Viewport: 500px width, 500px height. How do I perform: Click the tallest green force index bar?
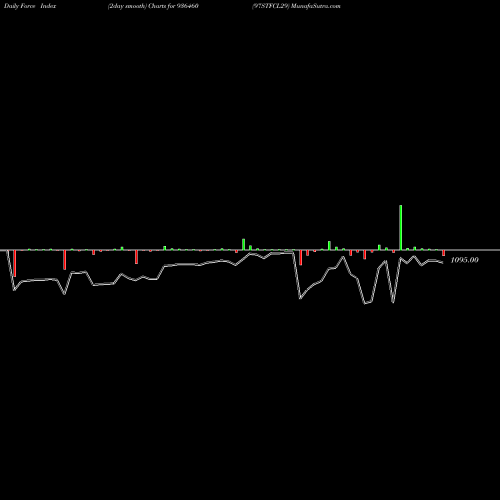point(401,227)
